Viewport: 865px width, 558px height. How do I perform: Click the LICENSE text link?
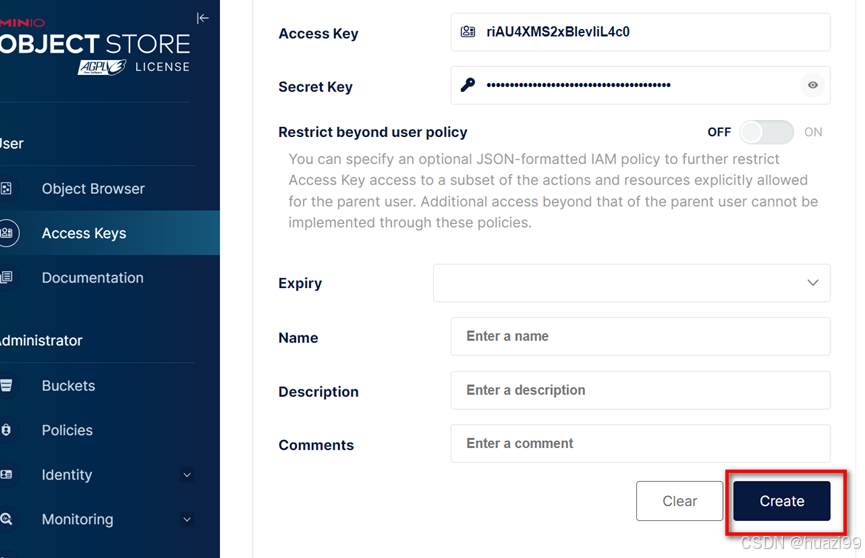[x=162, y=67]
